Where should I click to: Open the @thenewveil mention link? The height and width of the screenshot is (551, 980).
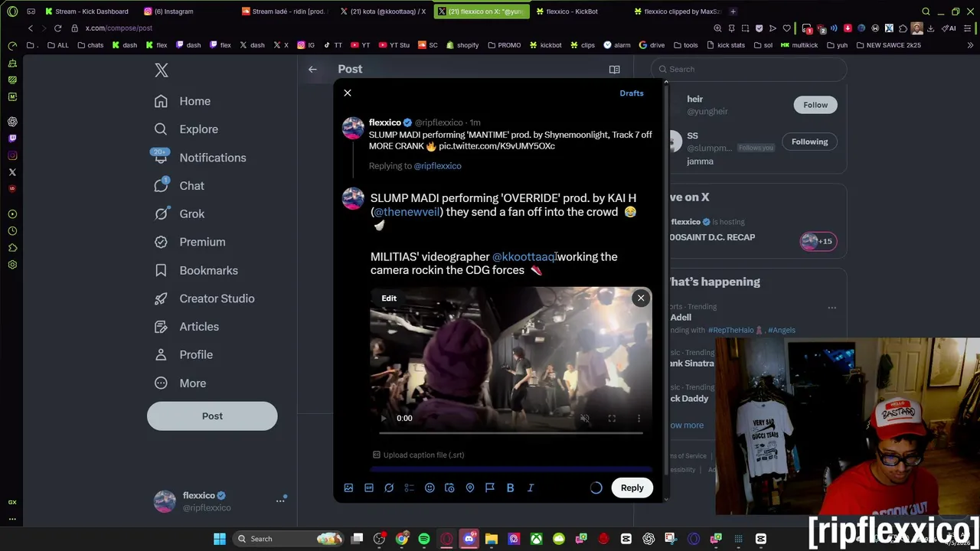pos(407,212)
